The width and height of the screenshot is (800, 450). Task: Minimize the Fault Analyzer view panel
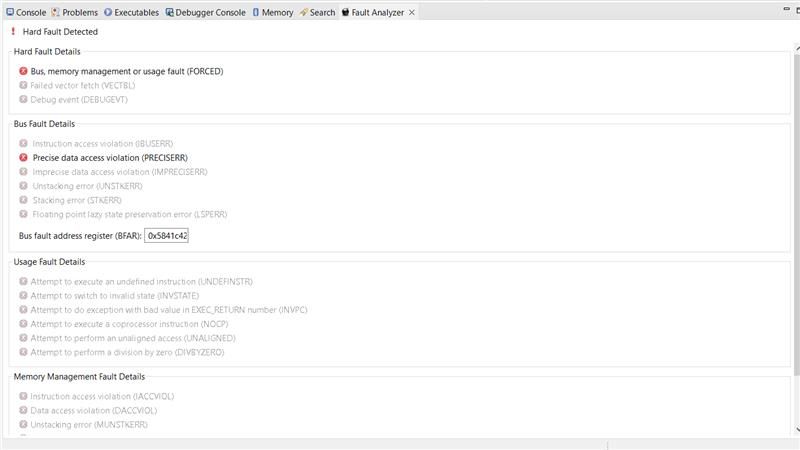tap(786, 9)
